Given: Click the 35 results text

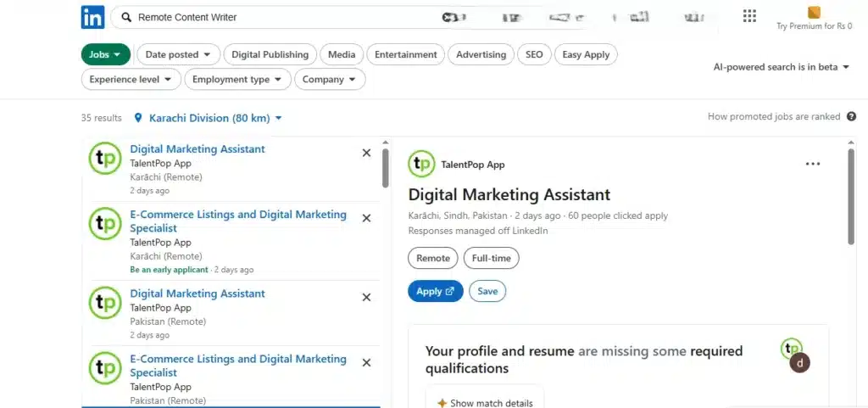Looking at the screenshot, I should (x=102, y=118).
